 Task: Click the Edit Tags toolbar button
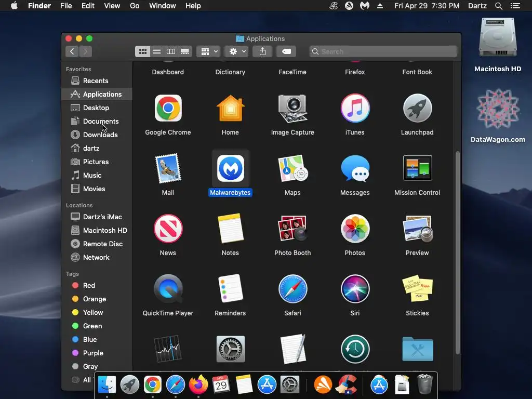[286, 51]
